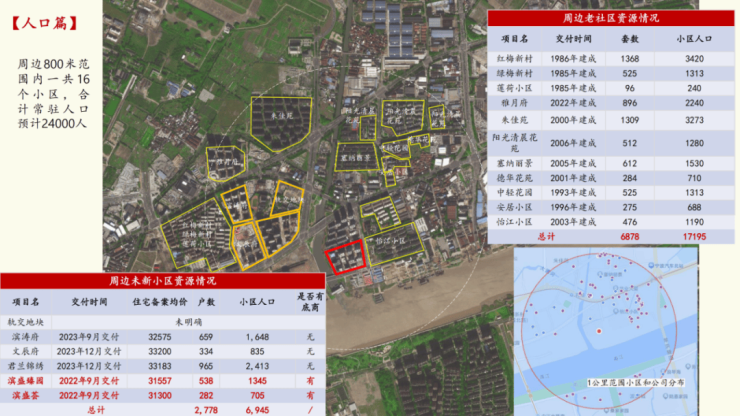Select the red 17195 total population
The width and height of the screenshot is (740, 416).
tap(694, 237)
